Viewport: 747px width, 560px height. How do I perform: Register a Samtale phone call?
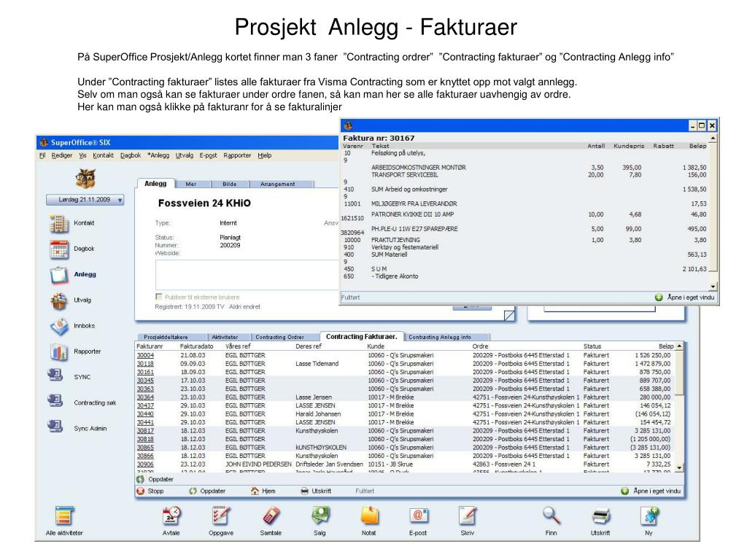coord(271,516)
